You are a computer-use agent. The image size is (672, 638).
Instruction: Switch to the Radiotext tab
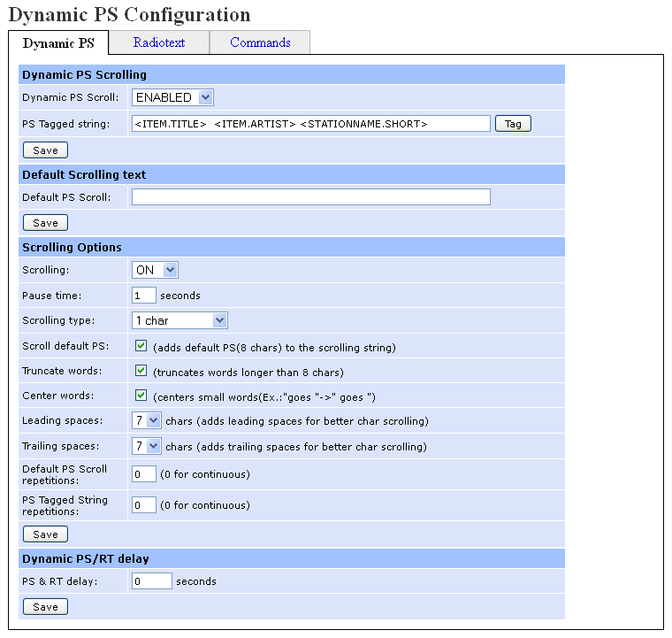[159, 42]
